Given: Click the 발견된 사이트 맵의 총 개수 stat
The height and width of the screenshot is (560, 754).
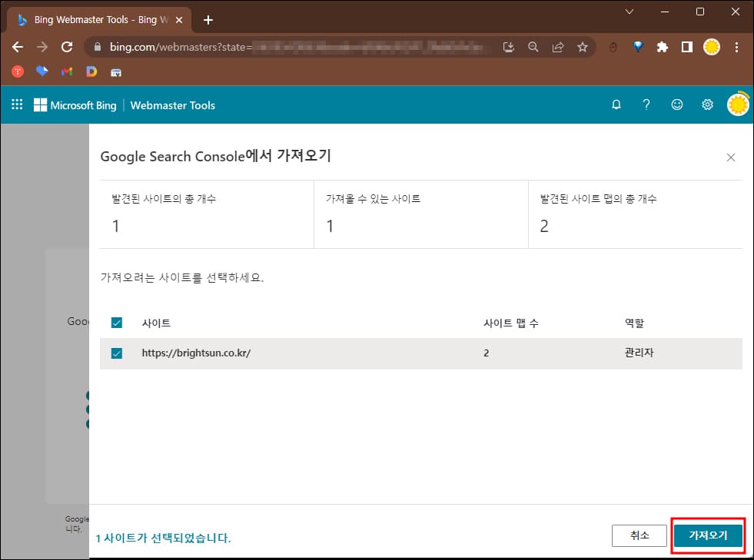Looking at the screenshot, I should tap(636, 214).
